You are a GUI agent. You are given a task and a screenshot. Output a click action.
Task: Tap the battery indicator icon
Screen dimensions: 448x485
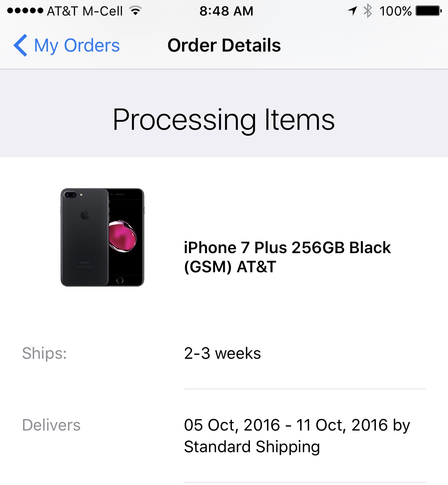point(429,11)
